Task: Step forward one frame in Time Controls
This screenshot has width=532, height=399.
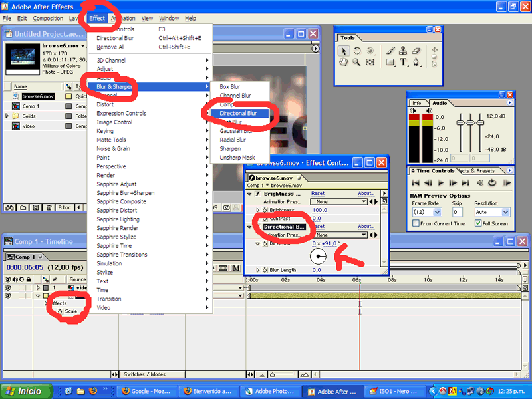Action: pyautogui.click(x=453, y=183)
